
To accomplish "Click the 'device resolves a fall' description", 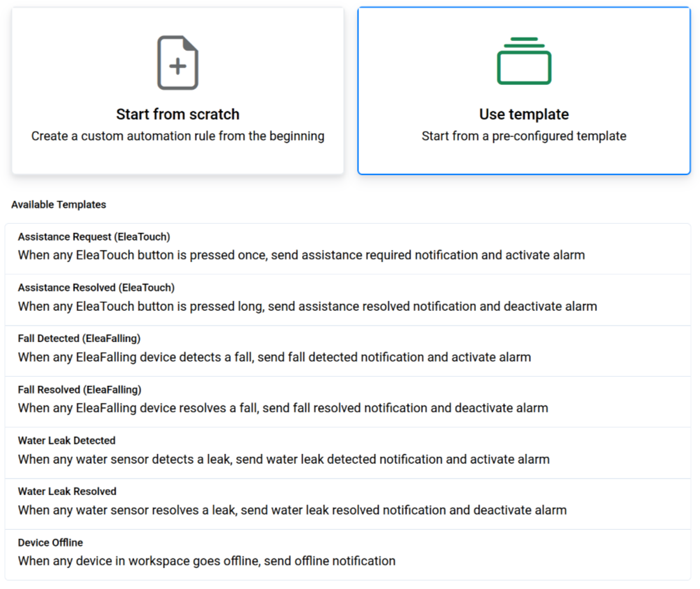I will 283,408.
